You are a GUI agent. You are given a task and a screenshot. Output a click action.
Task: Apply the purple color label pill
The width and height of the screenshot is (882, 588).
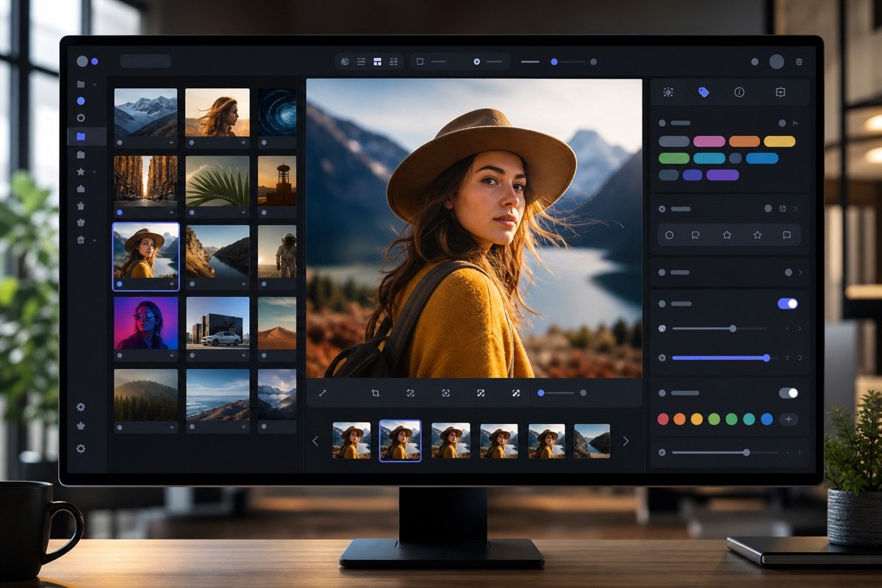click(723, 175)
